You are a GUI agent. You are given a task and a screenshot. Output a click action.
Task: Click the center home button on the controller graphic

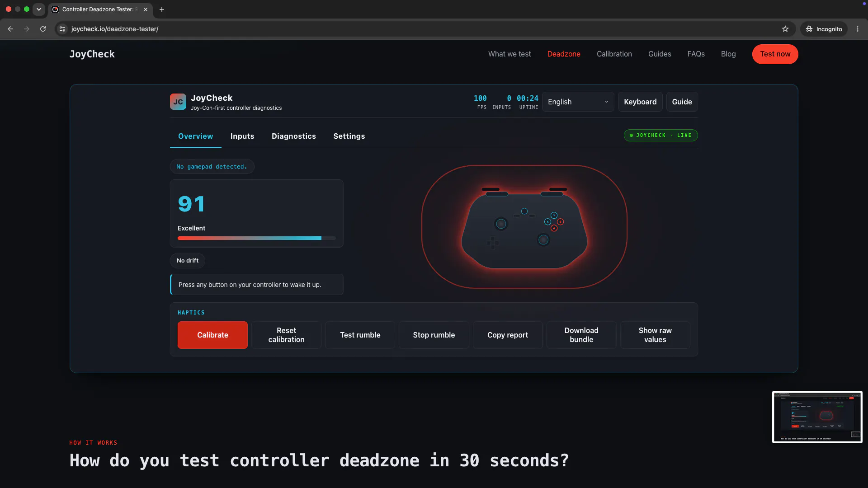(x=524, y=211)
